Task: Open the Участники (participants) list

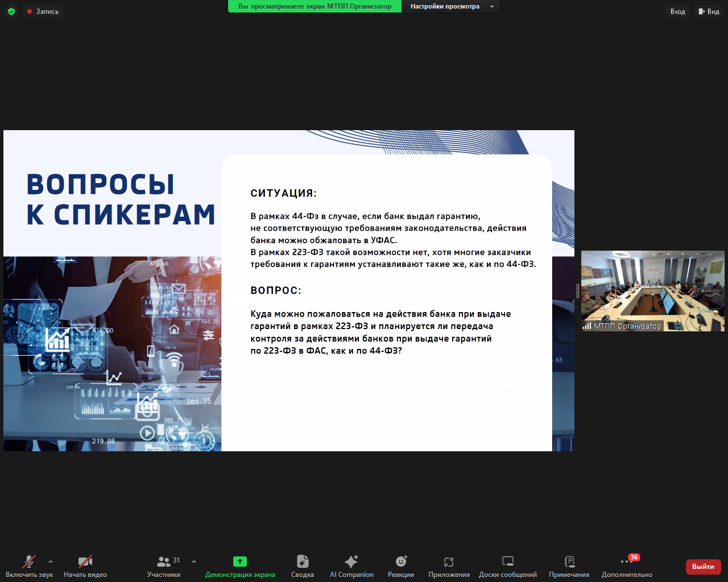Action: 164,566
